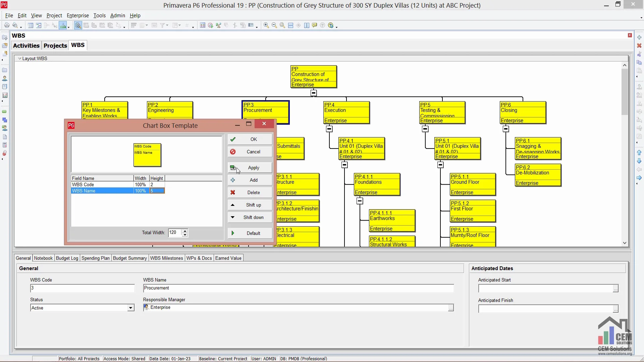Click the Budget Log tab below

tap(66, 258)
